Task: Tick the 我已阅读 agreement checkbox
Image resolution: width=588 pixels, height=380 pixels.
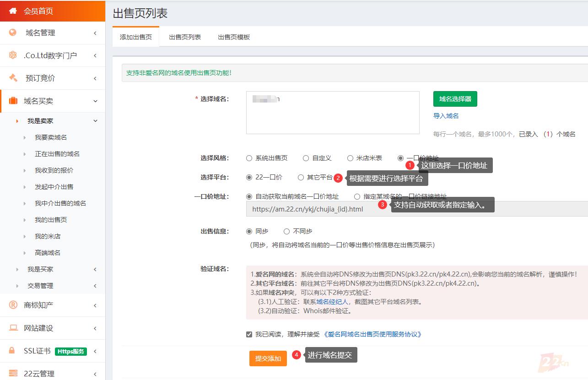Action: click(249, 334)
